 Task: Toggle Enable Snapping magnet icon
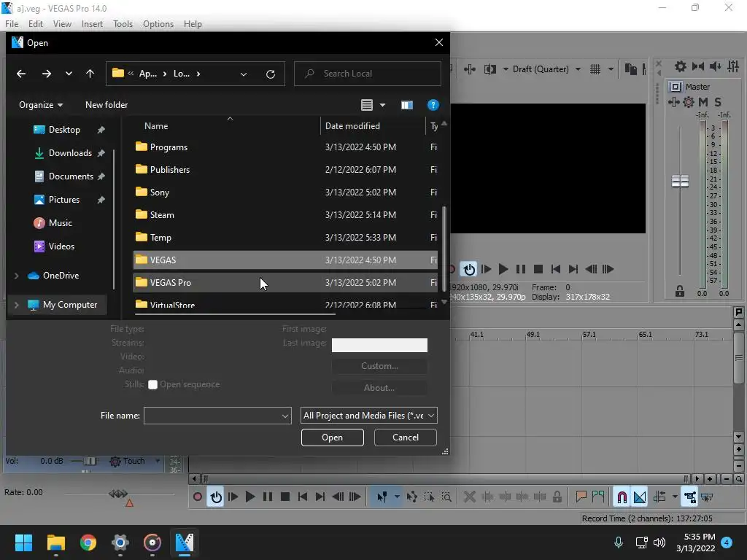622,497
